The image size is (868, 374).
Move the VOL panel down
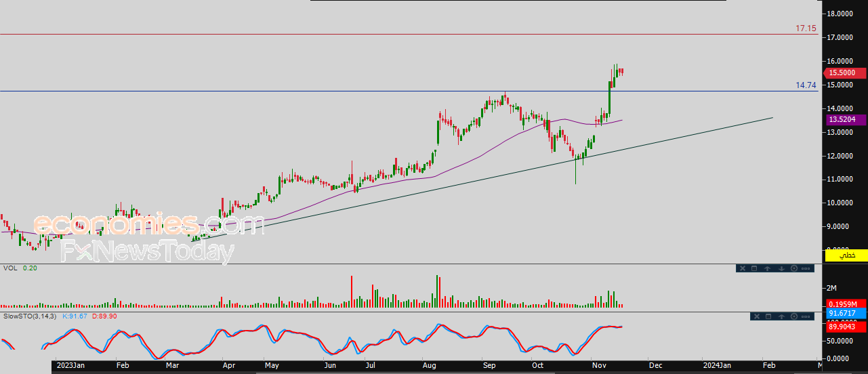coord(781,268)
